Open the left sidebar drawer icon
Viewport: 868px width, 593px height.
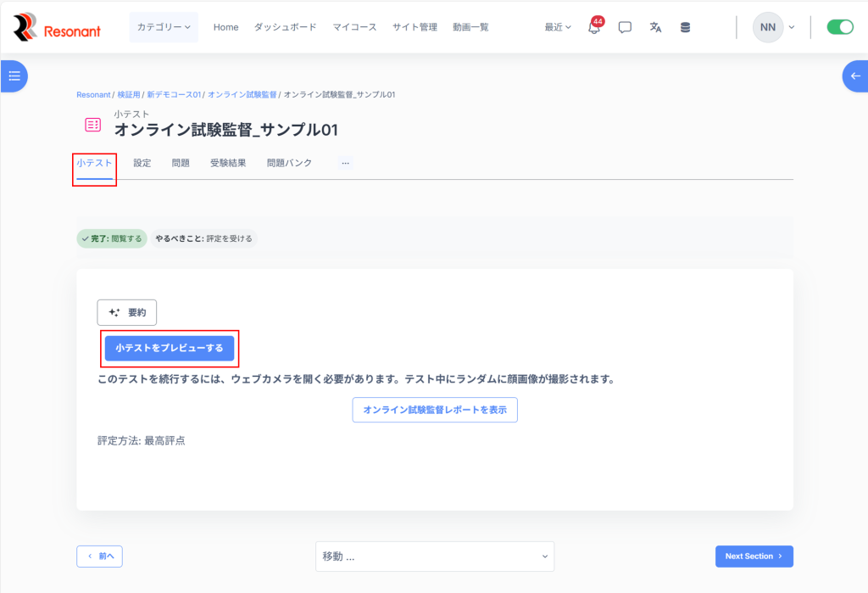pos(14,76)
